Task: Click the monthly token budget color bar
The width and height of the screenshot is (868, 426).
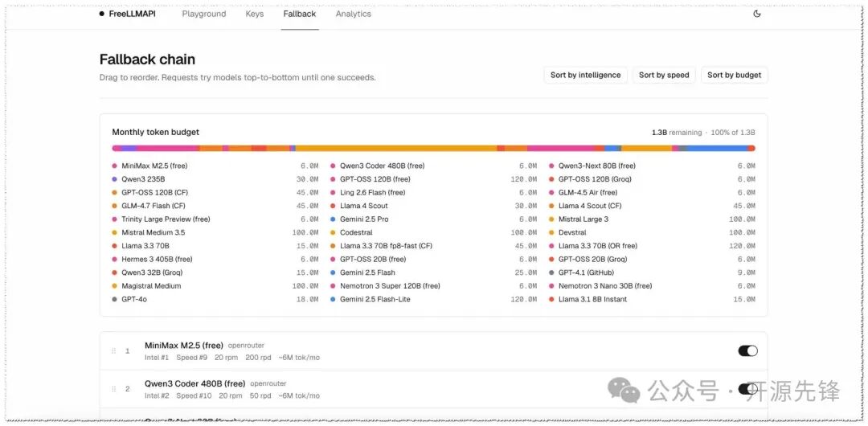Action: click(x=433, y=148)
